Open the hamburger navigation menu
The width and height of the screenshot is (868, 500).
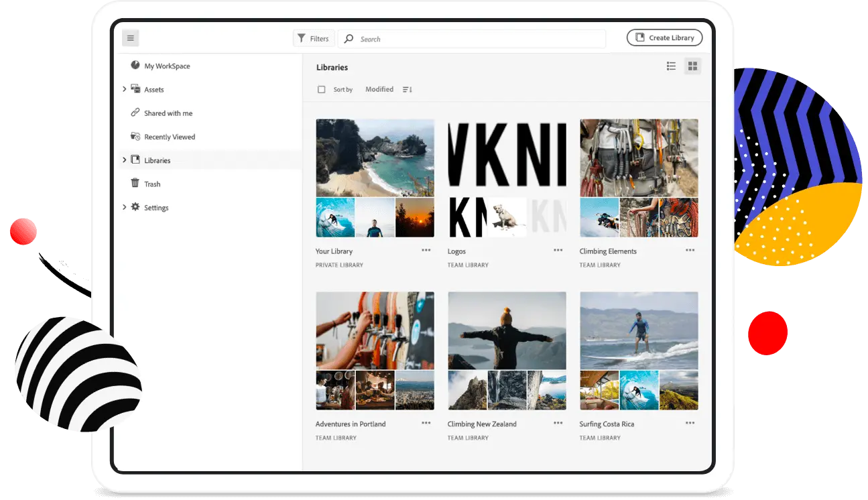point(131,38)
